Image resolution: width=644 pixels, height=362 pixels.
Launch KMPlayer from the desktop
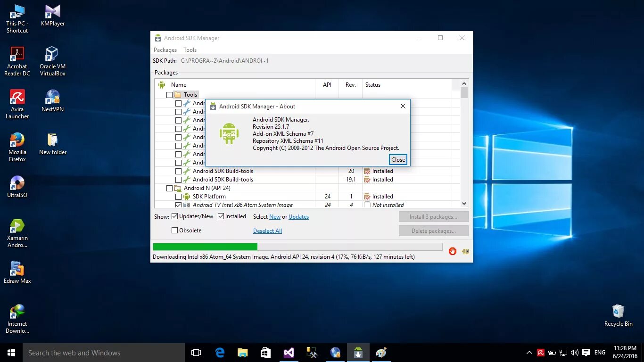point(53,16)
